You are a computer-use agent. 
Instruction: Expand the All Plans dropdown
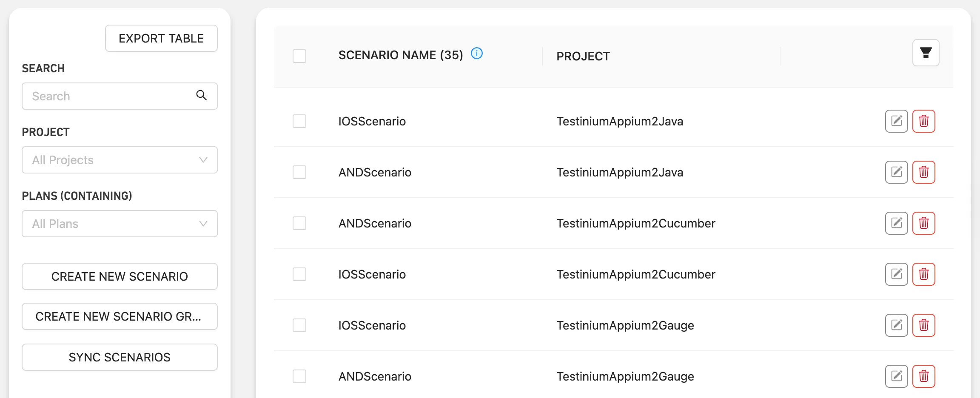point(120,224)
